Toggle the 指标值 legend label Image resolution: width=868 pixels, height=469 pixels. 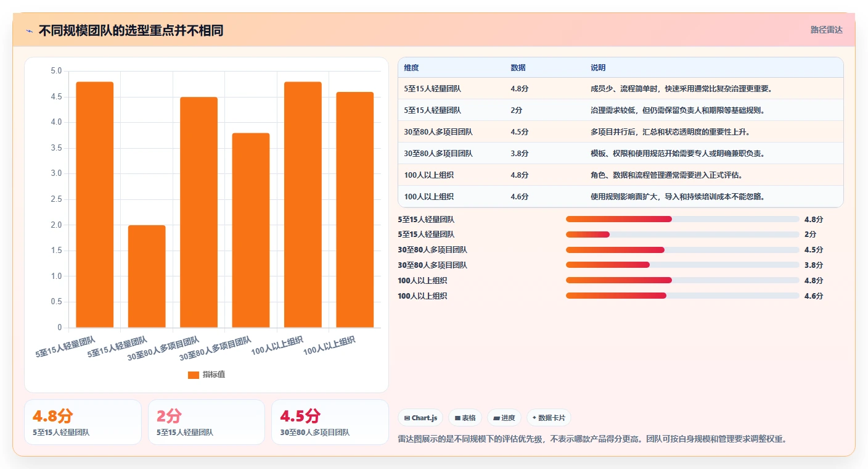point(214,375)
